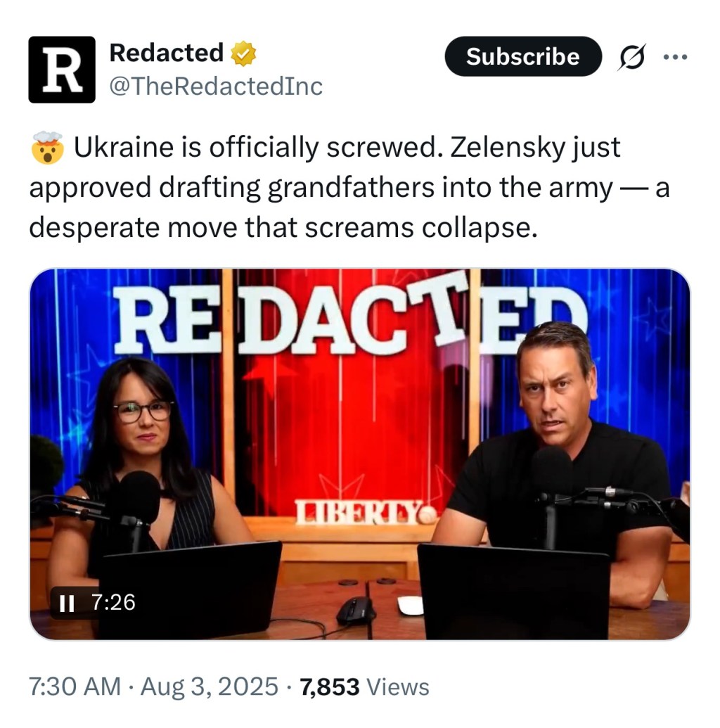Click the 7:26 video time label
This screenshot has width=720, height=728.
113,603
